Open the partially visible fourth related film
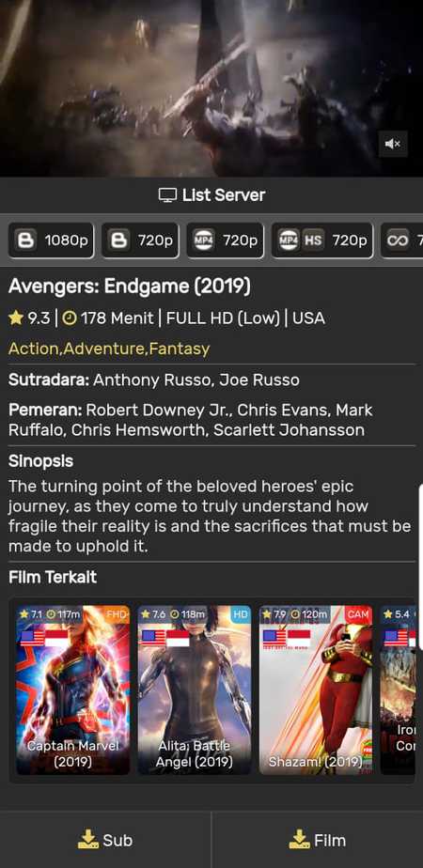423x868 pixels. (398, 690)
